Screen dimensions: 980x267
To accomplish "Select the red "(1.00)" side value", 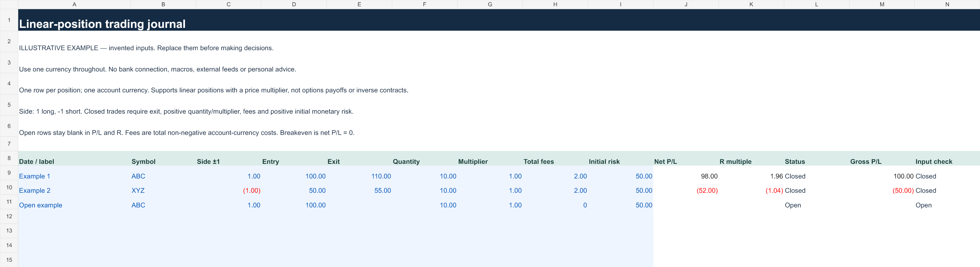I will [x=252, y=191].
